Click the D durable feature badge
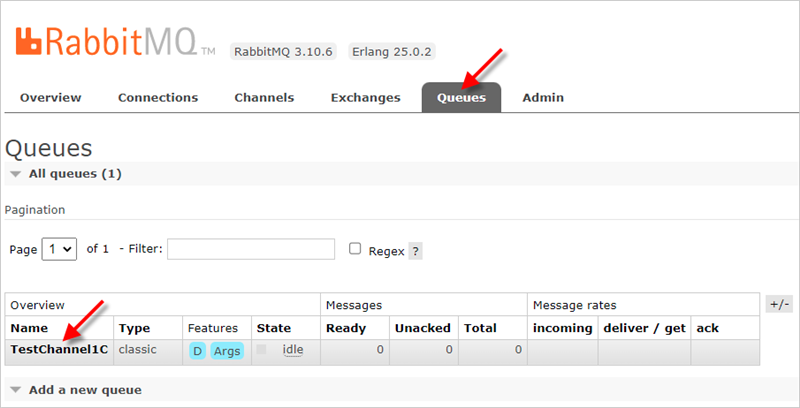The image size is (800, 408). [x=197, y=351]
